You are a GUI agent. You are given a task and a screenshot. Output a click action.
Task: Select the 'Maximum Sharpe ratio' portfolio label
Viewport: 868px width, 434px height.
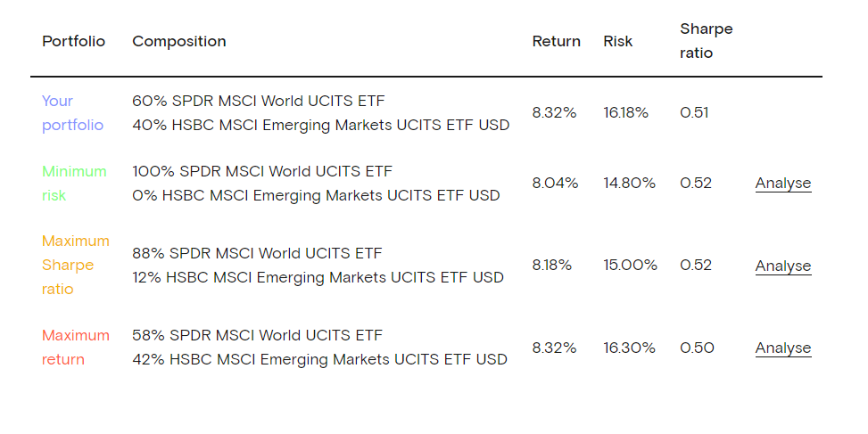pyautogui.click(x=75, y=266)
